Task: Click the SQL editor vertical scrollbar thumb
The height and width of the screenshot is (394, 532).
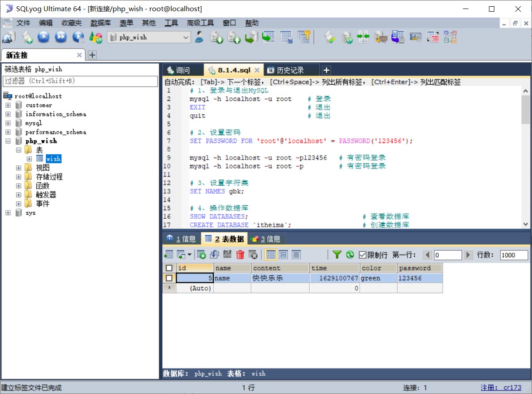Action: pos(526,109)
